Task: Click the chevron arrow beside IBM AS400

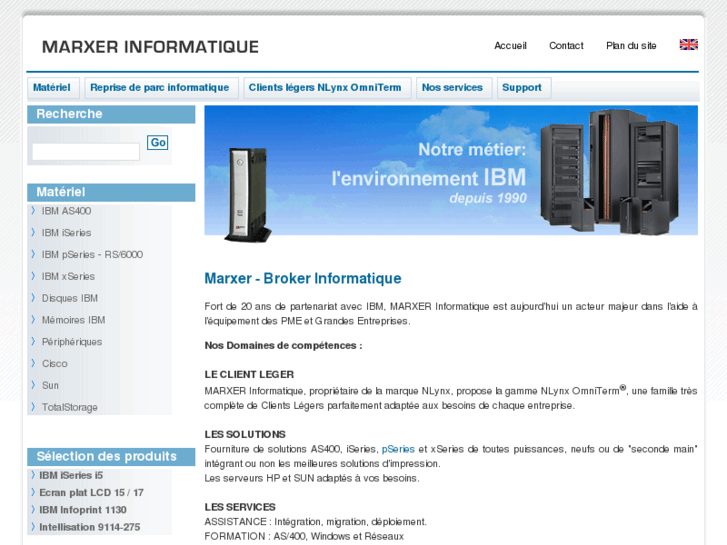Action: pyautogui.click(x=33, y=211)
